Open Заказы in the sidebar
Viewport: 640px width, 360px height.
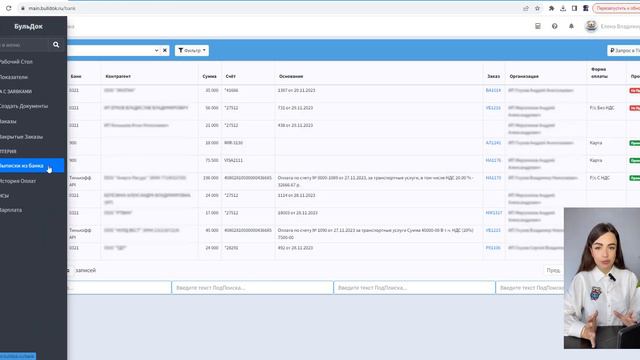coord(8,121)
